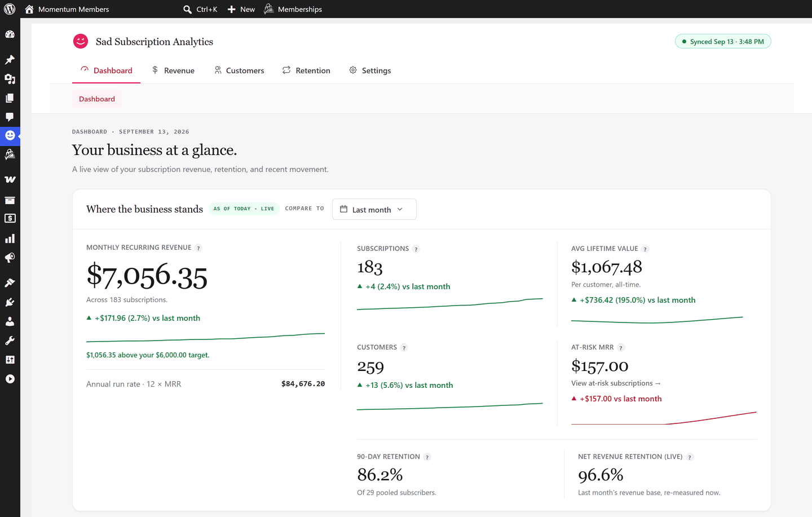Click '$1,056.35 above your $6,000.00 target'
The height and width of the screenshot is (517, 812).
[x=148, y=355]
